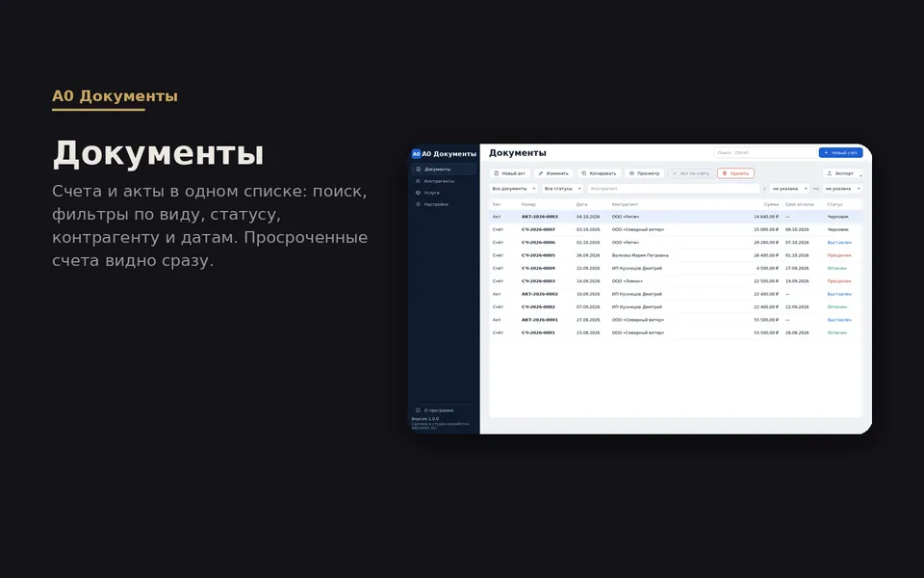Click the Изменить toolbar button
The height and width of the screenshot is (578, 924).
553,173
